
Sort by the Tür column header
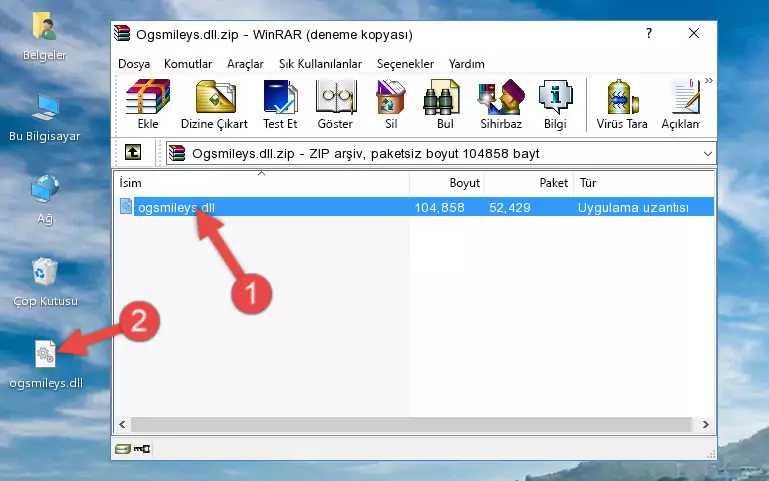[x=643, y=183]
